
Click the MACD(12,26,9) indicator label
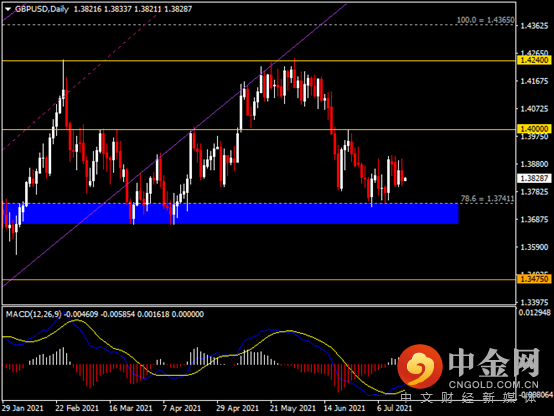coord(33,314)
